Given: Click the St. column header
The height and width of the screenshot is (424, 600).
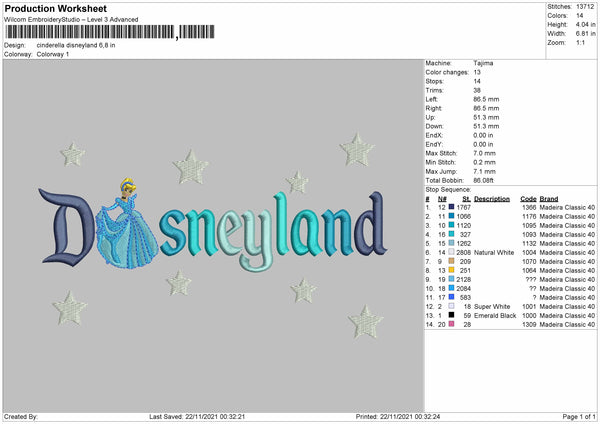Looking at the screenshot, I should (466, 199).
